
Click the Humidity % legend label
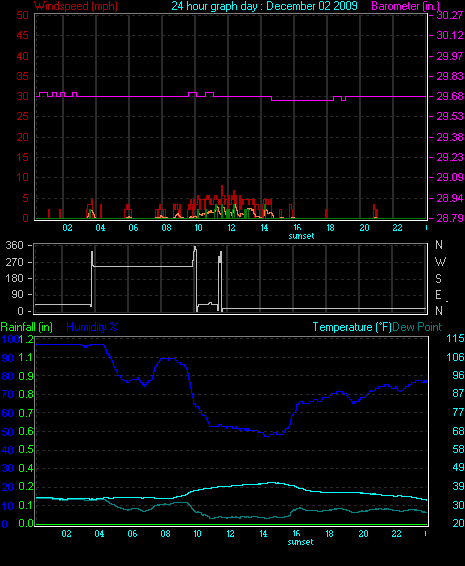coord(92,327)
